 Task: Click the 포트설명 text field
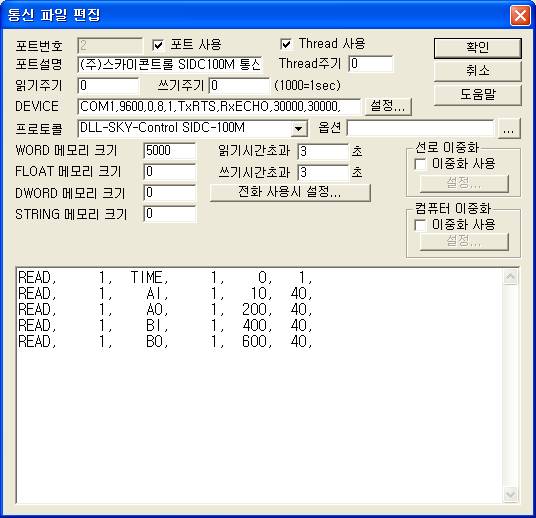[x=170, y=64]
